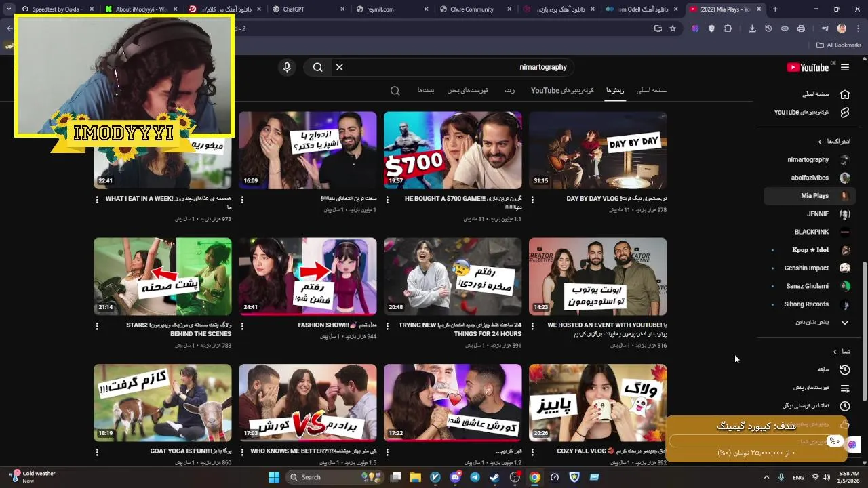
Task: Switch to the Live channel tab
Action: 509,91
